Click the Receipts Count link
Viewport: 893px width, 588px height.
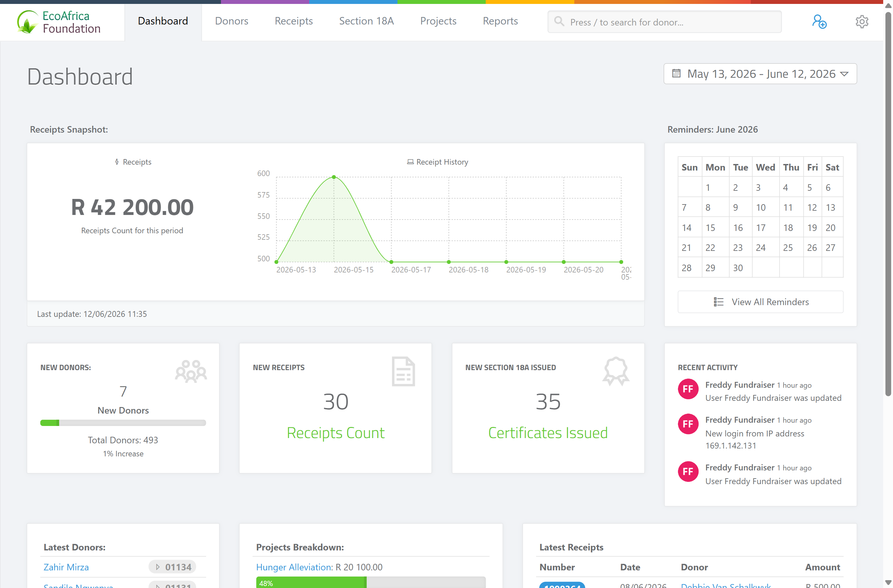335,433
